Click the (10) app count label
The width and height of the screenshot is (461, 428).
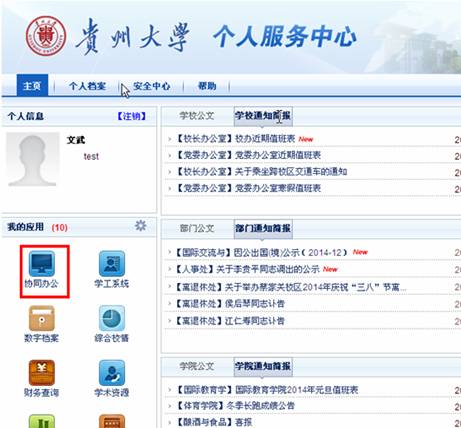60,228
